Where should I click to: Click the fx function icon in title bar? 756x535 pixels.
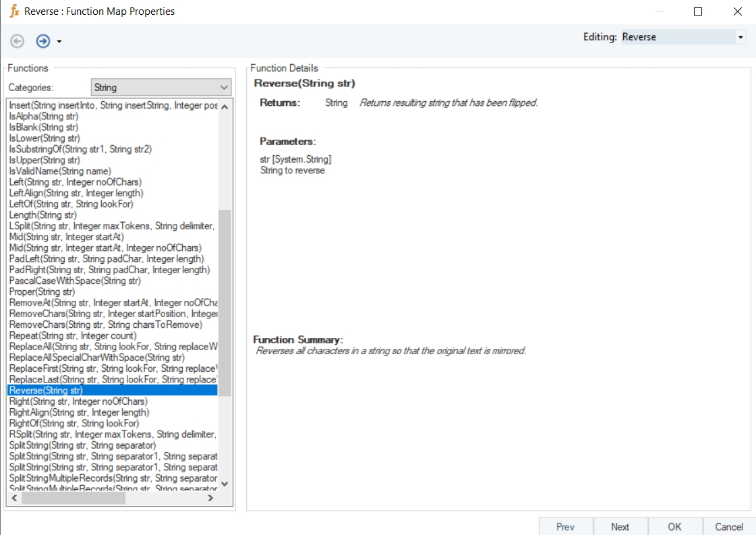pyautogui.click(x=13, y=11)
